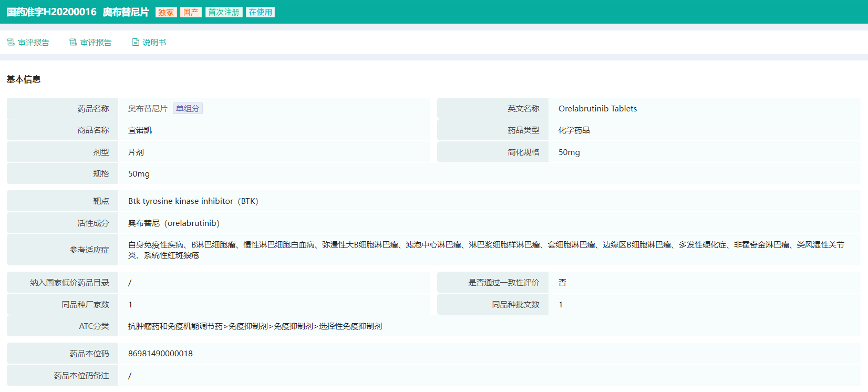Click the drug type value 化学药品
This screenshot has height=392, width=868.
tap(574, 130)
